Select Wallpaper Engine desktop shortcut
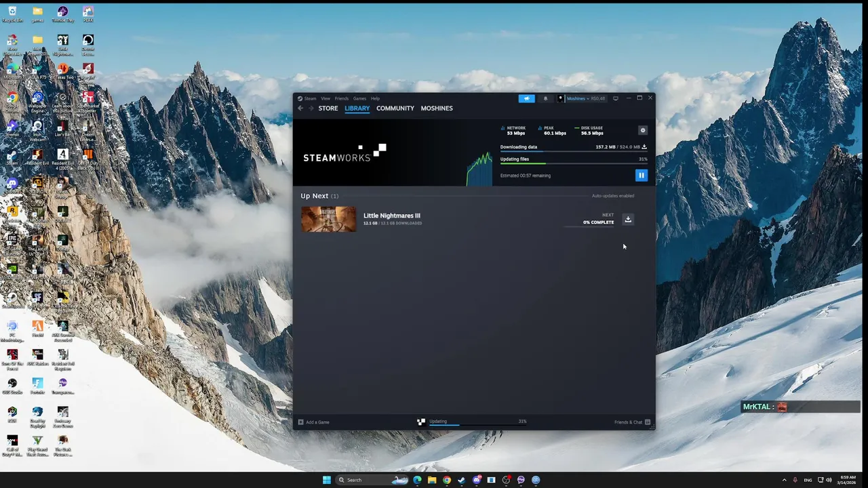The image size is (868, 488). (x=37, y=102)
